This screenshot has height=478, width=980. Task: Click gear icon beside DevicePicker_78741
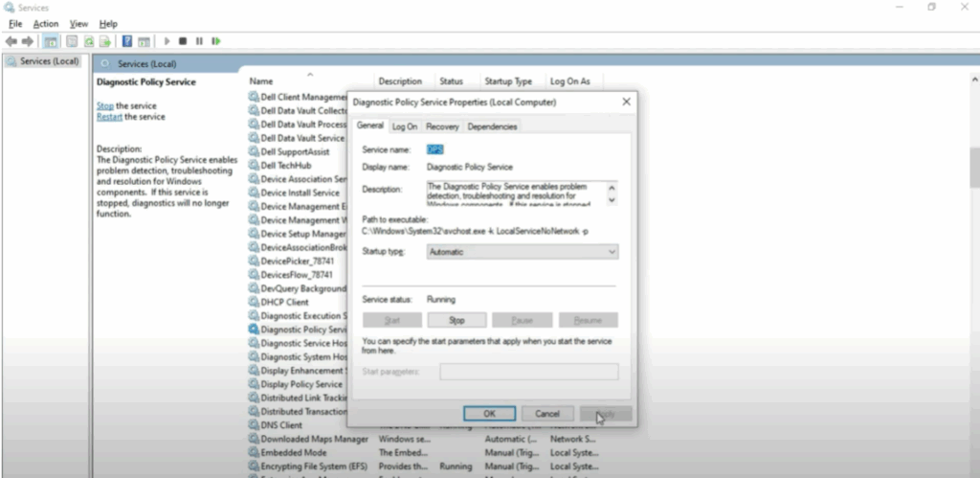[253, 261]
